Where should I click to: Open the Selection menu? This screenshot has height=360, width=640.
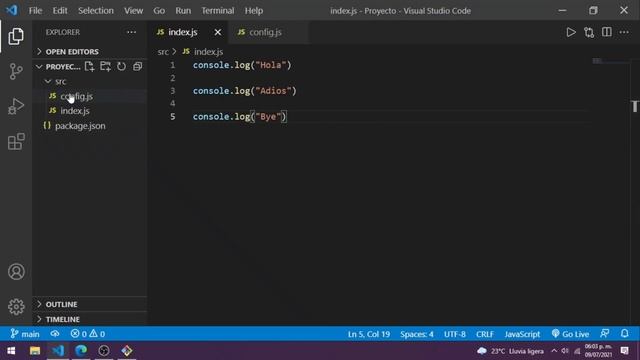click(96, 11)
